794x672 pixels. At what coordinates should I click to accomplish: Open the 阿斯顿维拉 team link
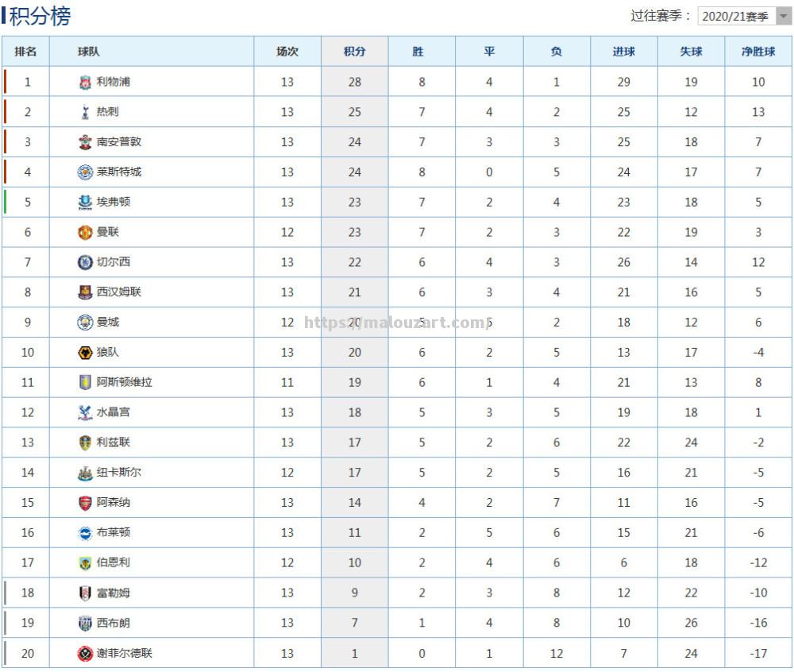coord(124,382)
